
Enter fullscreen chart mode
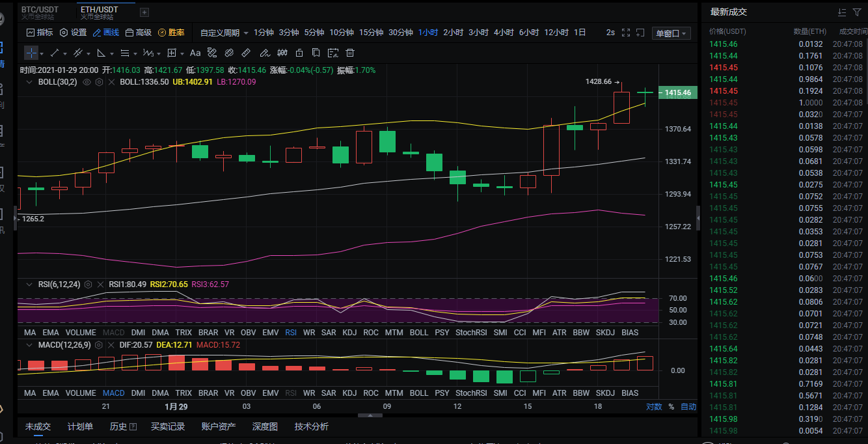(x=626, y=33)
